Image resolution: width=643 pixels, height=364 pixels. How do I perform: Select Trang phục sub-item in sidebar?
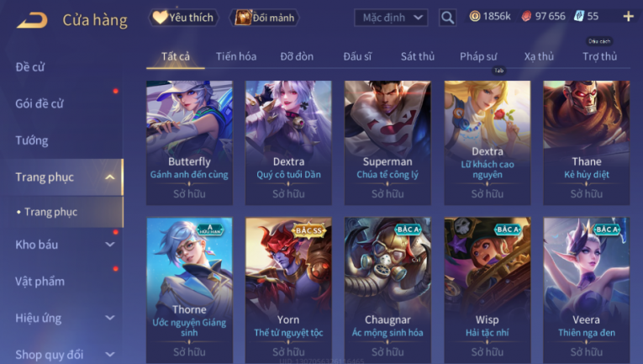coord(50,212)
